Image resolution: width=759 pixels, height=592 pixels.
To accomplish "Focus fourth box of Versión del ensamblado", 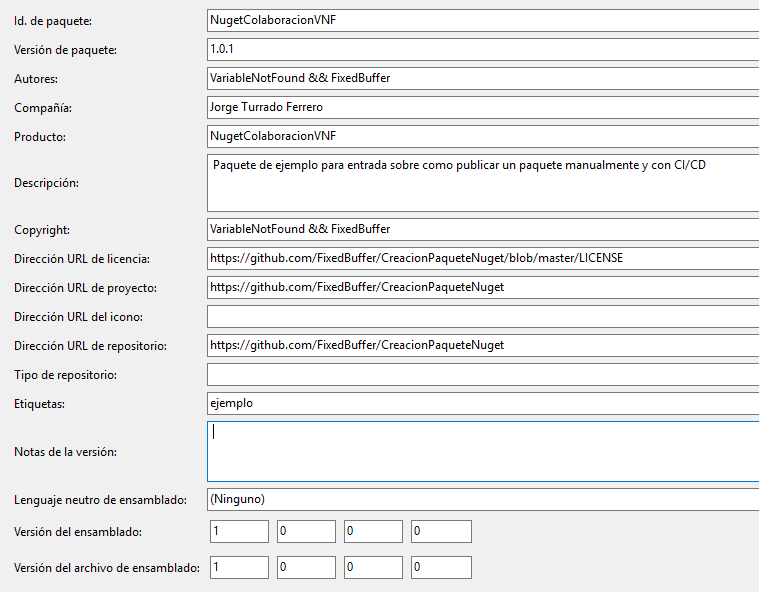I will tap(441, 531).
